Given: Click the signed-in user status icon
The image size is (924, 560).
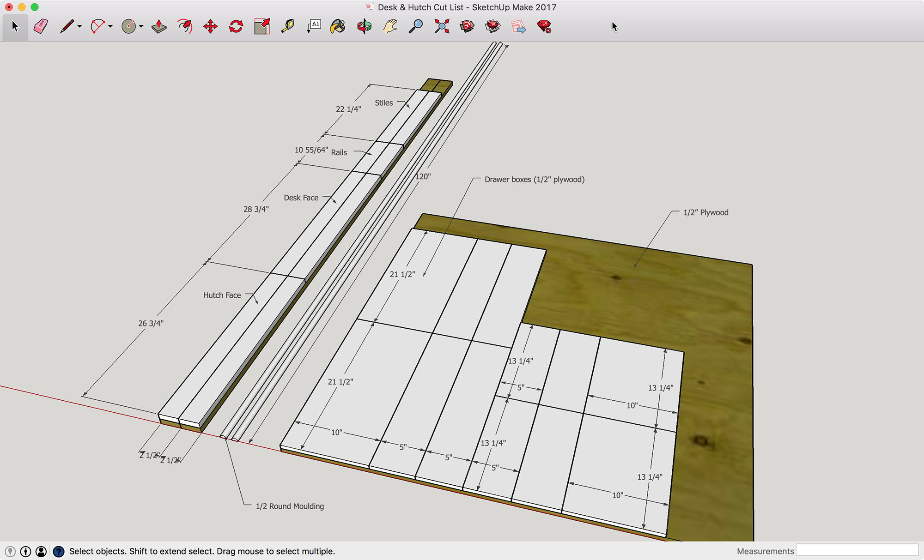Looking at the screenshot, I should pos(41,551).
